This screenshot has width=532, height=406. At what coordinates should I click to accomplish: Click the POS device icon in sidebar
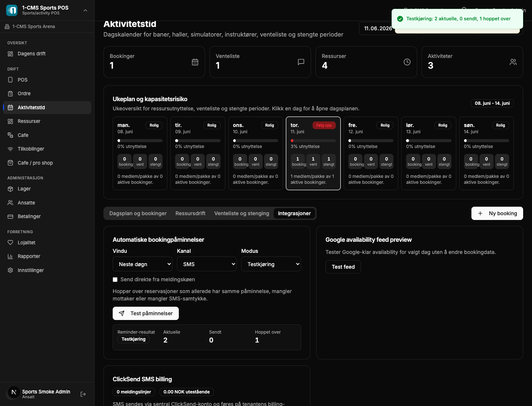(x=10, y=80)
